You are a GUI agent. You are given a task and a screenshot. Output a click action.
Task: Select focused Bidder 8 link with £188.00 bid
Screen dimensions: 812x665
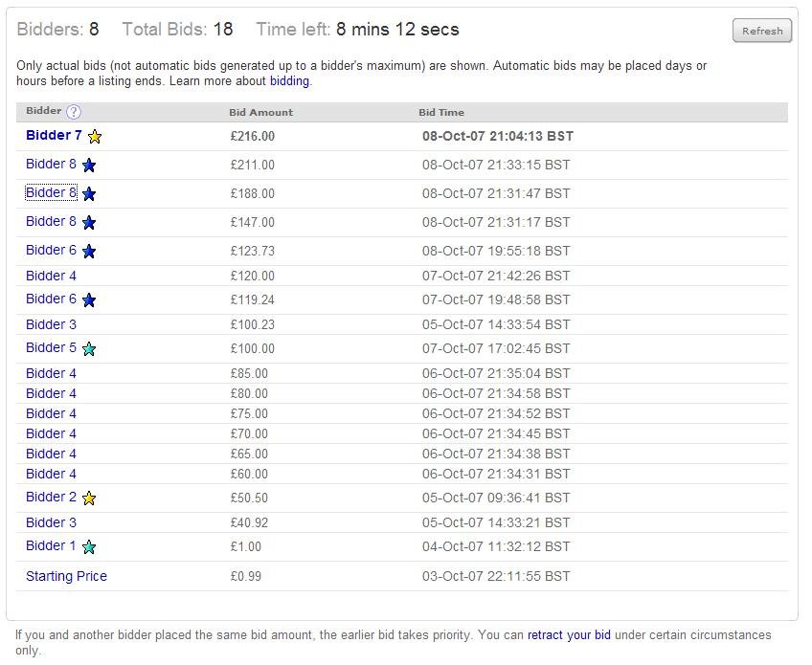point(51,193)
